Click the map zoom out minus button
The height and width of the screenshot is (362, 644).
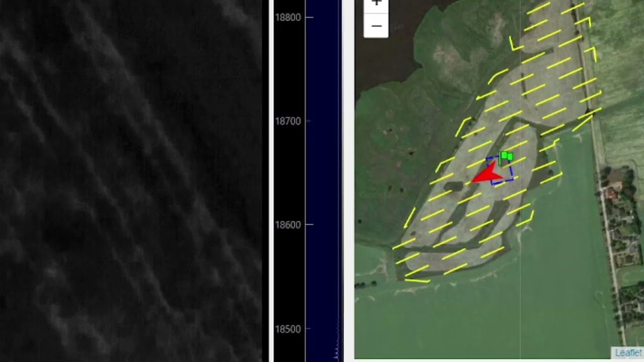(x=376, y=26)
